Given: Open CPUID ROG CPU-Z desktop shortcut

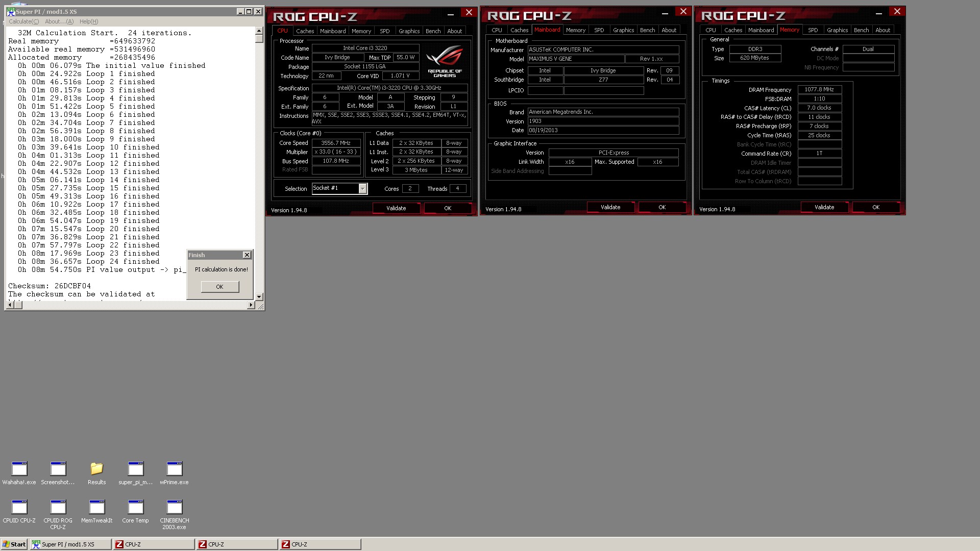Looking at the screenshot, I should [58, 514].
